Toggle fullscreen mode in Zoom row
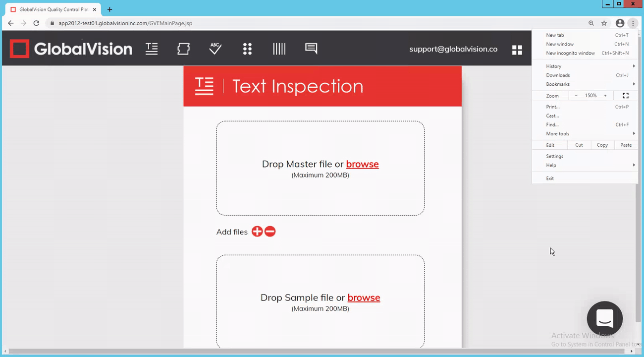This screenshot has width=644, height=357. click(x=625, y=96)
